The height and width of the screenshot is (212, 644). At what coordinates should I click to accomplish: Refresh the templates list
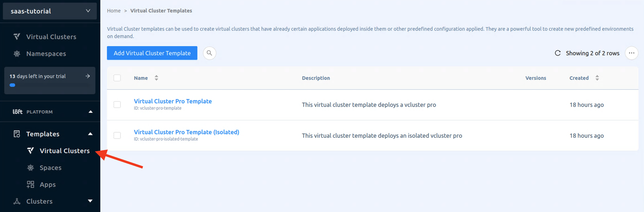tap(558, 53)
